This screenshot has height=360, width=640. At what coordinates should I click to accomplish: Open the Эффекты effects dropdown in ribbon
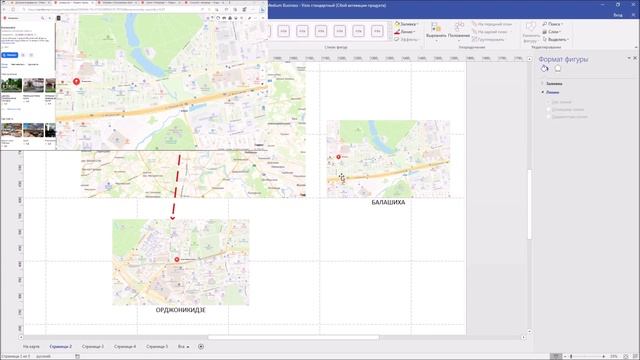[407, 40]
